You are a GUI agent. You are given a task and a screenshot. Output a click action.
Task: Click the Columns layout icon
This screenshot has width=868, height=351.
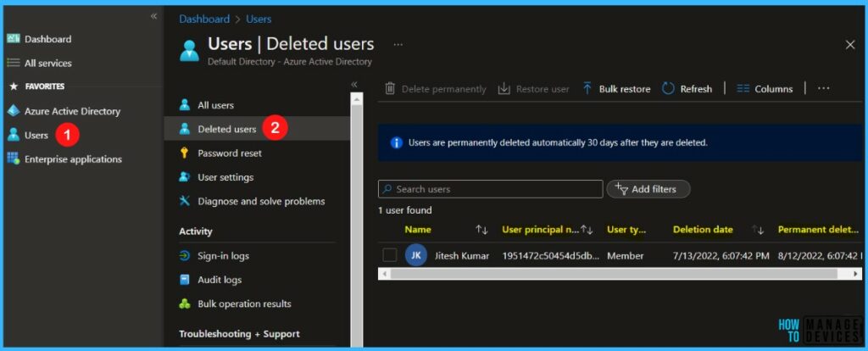point(743,88)
